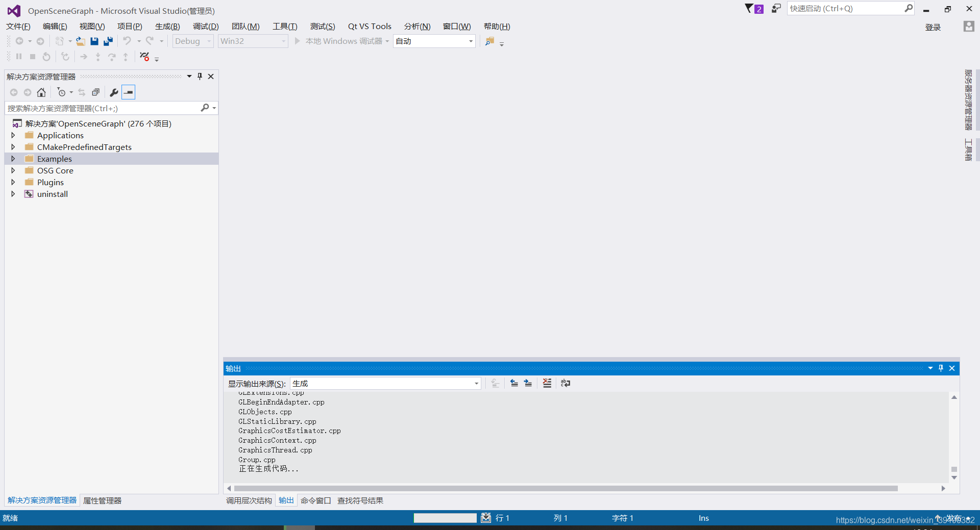Open the Debug configuration dropdown

(193, 41)
